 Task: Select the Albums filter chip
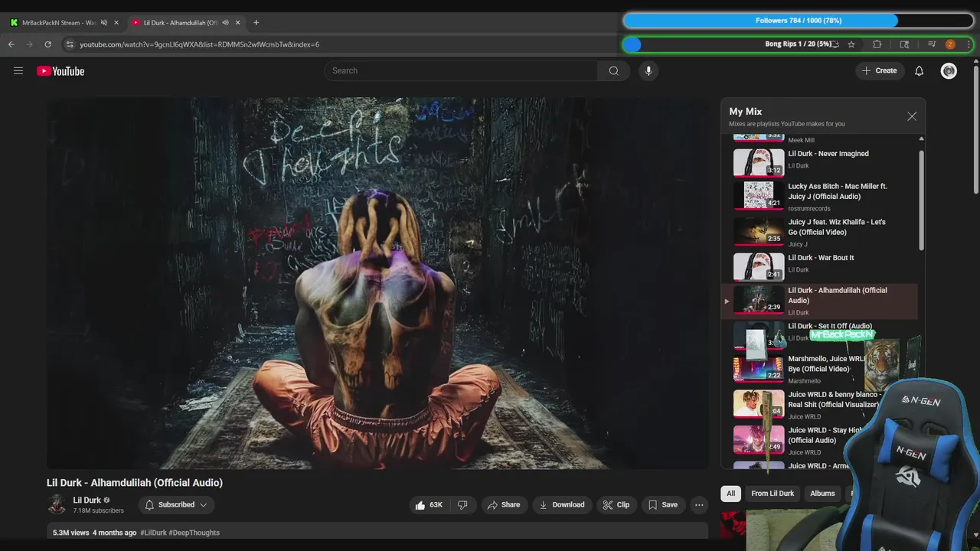[822, 494]
